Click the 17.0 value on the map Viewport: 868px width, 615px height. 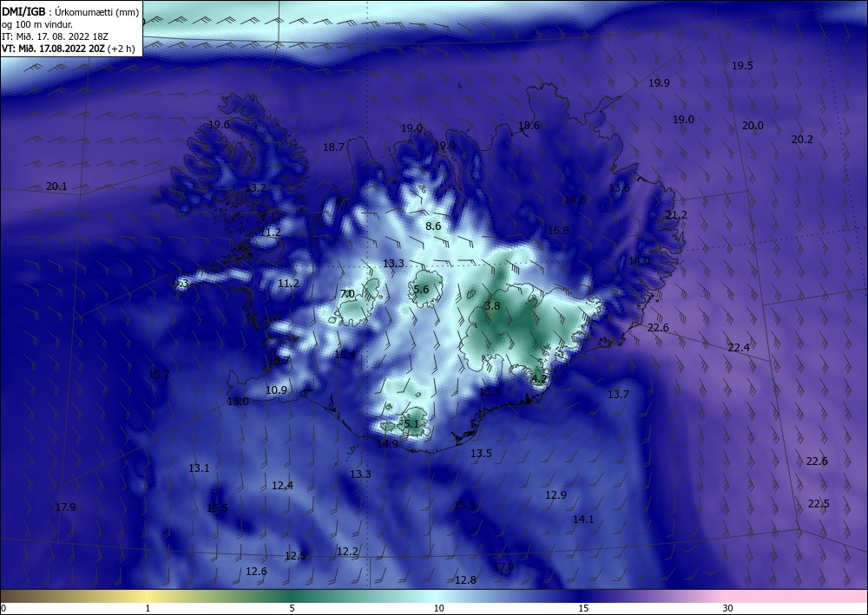click(x=503, y=567)
